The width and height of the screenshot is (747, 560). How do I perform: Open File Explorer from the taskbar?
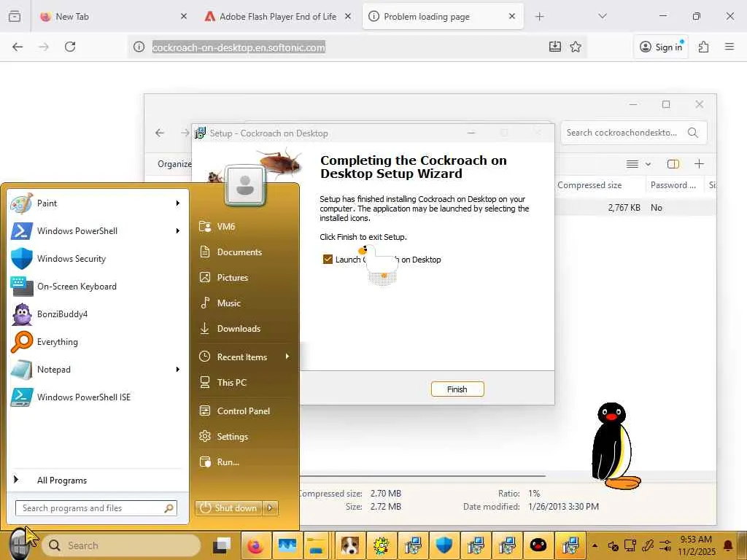(317, 545)
